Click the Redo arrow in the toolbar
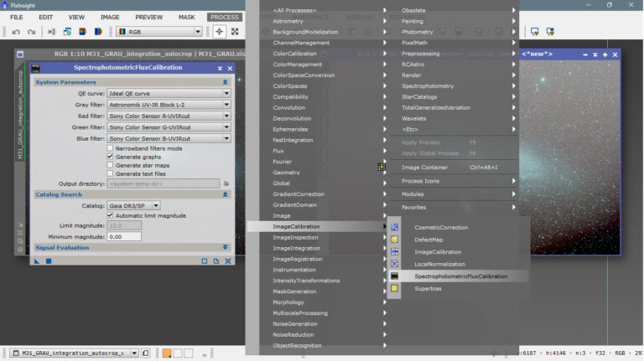Viewport: 644px width, 361px height. point(31,32)
